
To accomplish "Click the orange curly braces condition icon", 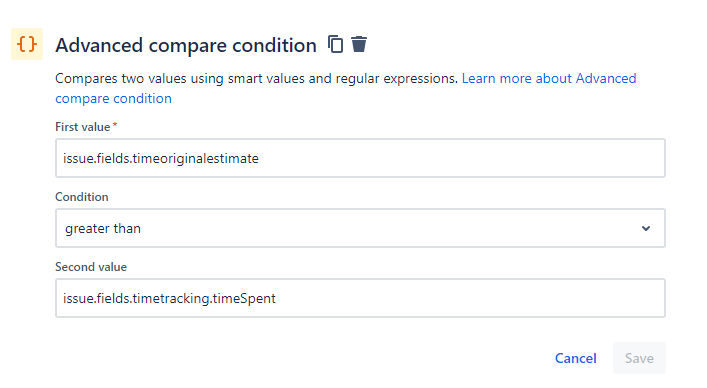I will pos(27,44).
